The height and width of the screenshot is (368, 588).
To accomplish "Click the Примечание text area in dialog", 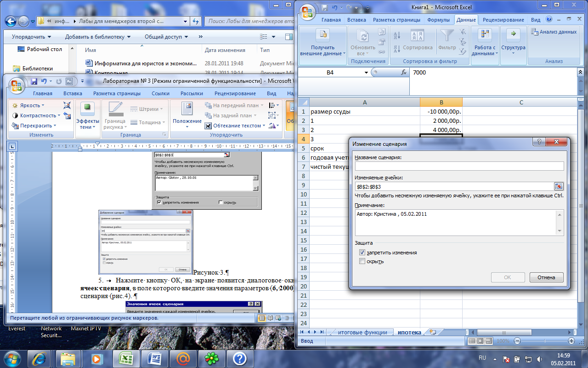I will coord(459,223).
